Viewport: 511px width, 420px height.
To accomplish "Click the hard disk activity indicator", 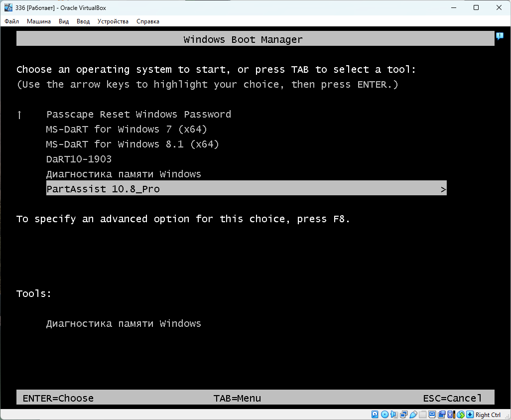I will (x=376, y=415).
